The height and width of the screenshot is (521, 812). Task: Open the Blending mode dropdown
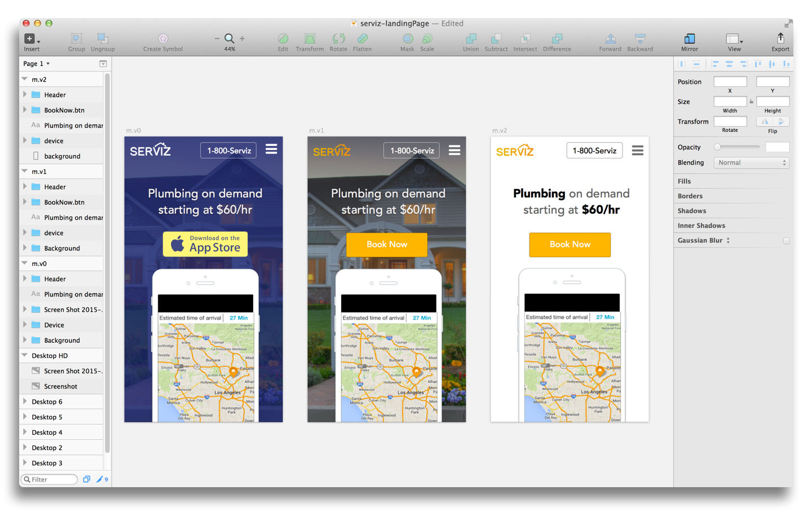coord(751,162)
